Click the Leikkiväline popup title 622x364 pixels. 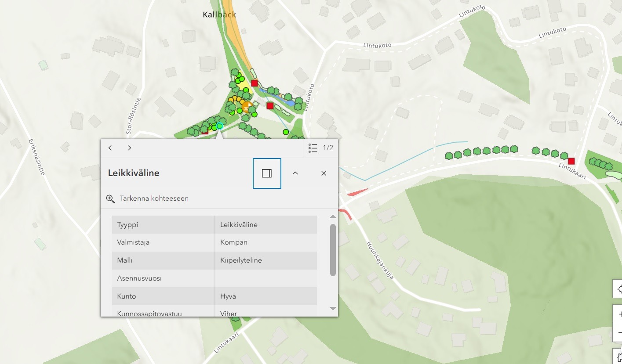tap(134, 173)
